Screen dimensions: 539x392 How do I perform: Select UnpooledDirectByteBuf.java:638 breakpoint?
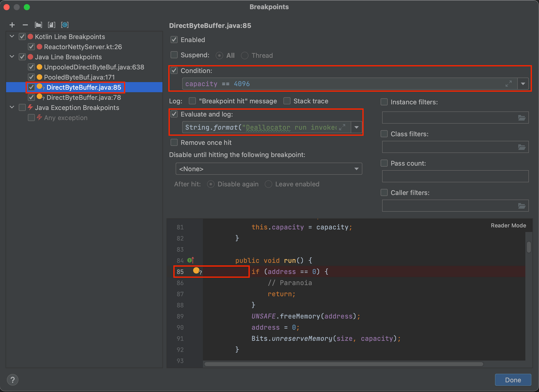pyautogui.click(x=94, y=67)
